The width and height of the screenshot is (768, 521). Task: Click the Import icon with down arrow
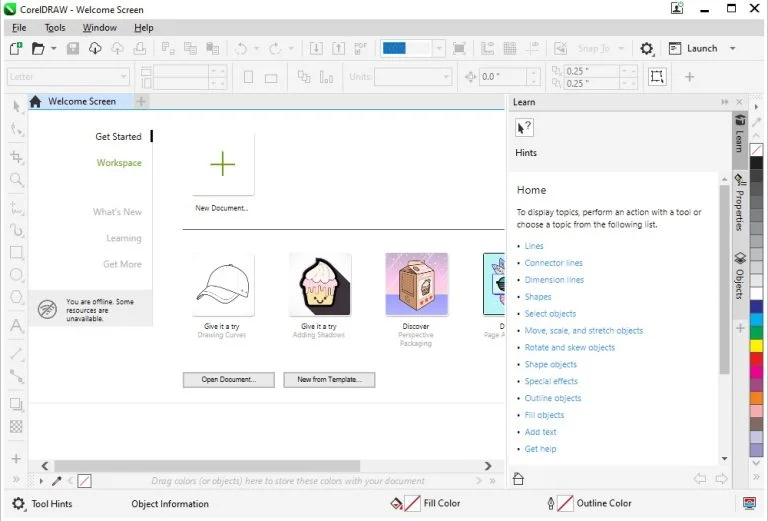coord(316,48)
